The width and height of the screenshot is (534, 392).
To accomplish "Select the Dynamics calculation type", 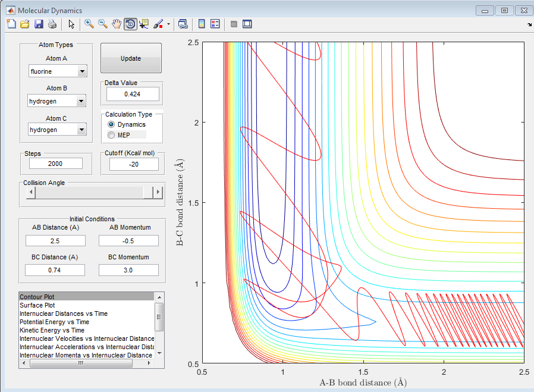I will coord(111,124).
